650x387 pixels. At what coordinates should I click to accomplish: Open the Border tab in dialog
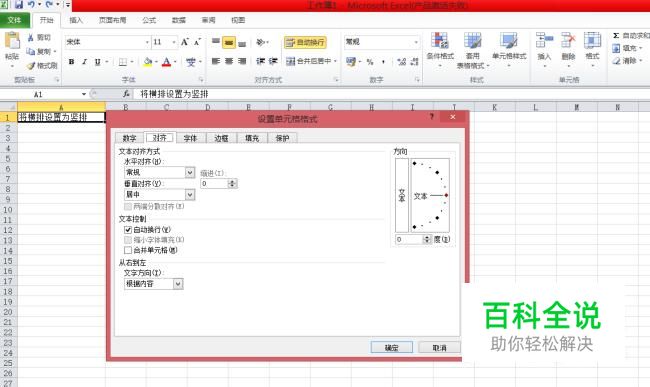[x=221, y=138]
